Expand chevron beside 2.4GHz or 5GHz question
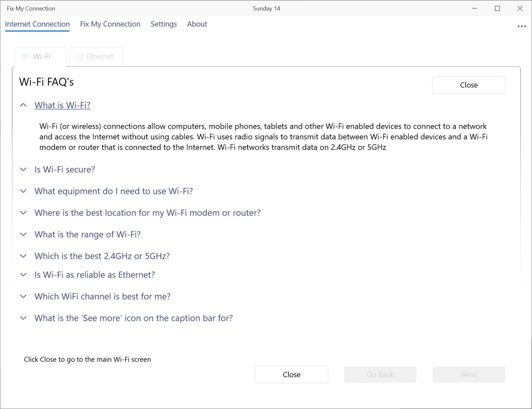The width and height of the screenshot is (532, 409). [x=23, y=256]
